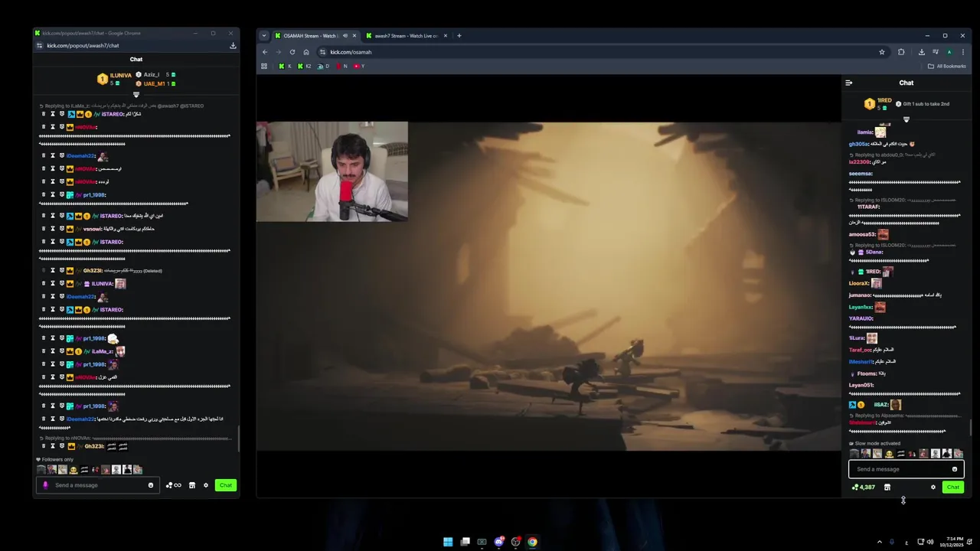Open the All Bookmarks folder
980x551 pixels.
point(947,67)
